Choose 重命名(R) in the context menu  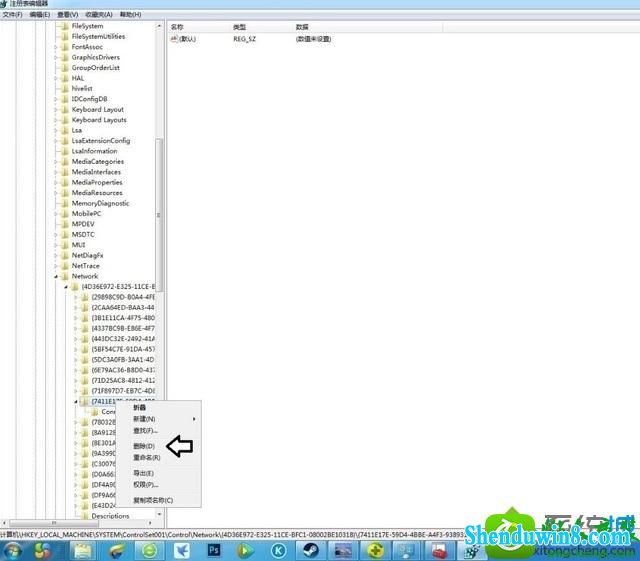tap(147, 458)
